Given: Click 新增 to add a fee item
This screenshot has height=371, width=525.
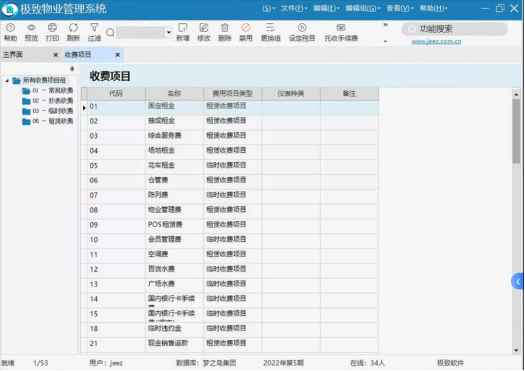Looking at the screenshot, I should point(183,32).
